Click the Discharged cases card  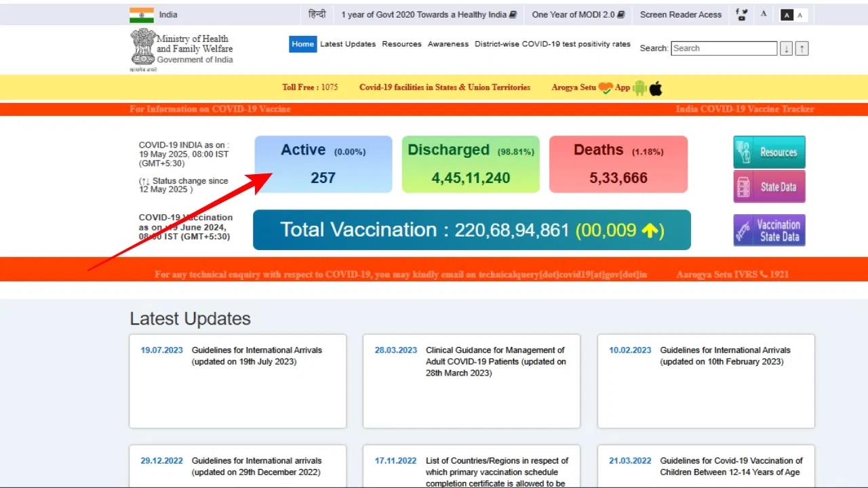click(471, 164)
